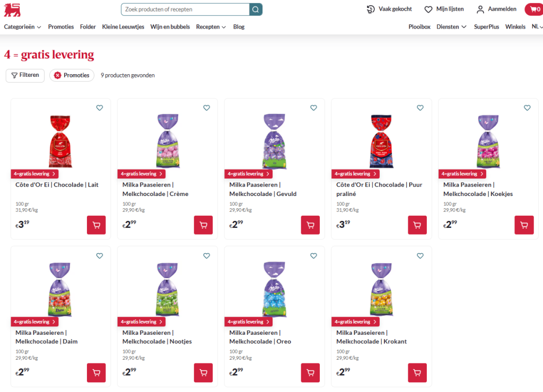The image size is (543, 392).
Task: Add Milka Paaseieren Daim to cart
Action: tap(97, 372)
